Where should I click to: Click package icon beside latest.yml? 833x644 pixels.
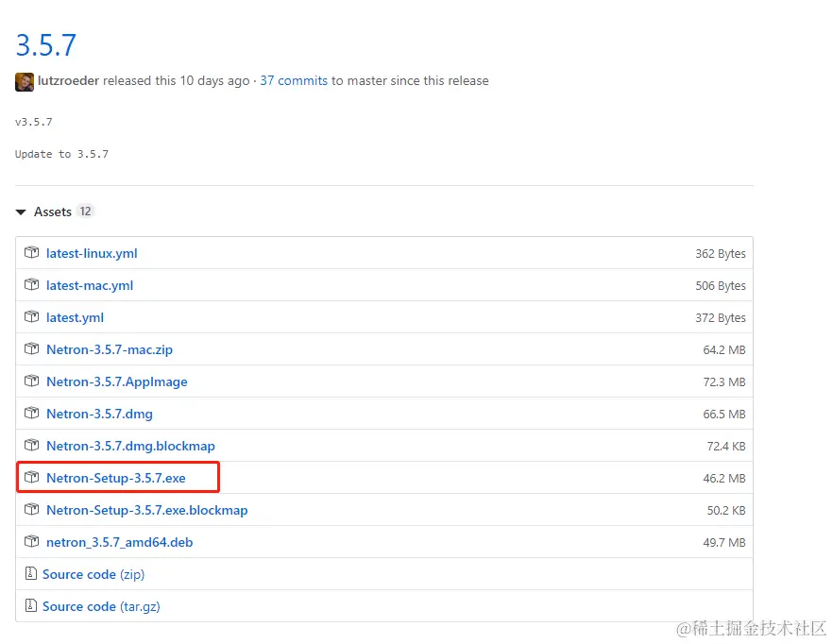pos(31,316)
